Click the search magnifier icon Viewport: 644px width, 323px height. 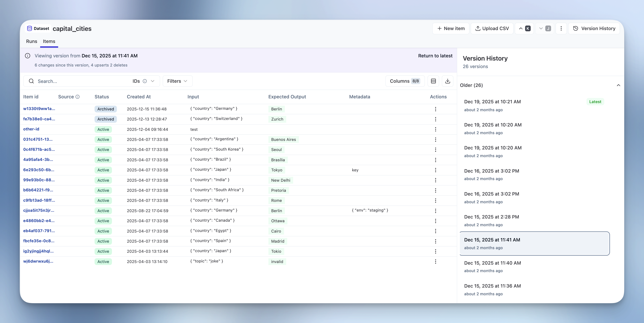(31, 81)
